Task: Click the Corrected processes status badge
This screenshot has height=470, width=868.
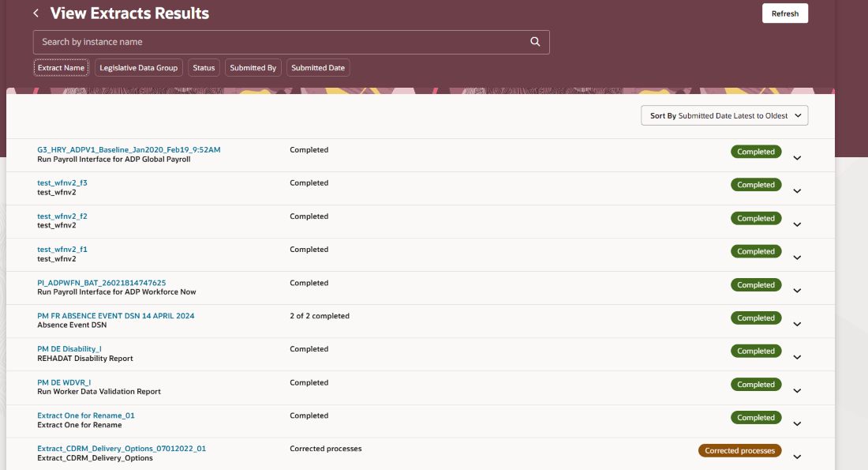Action: (x=739, y=449)
